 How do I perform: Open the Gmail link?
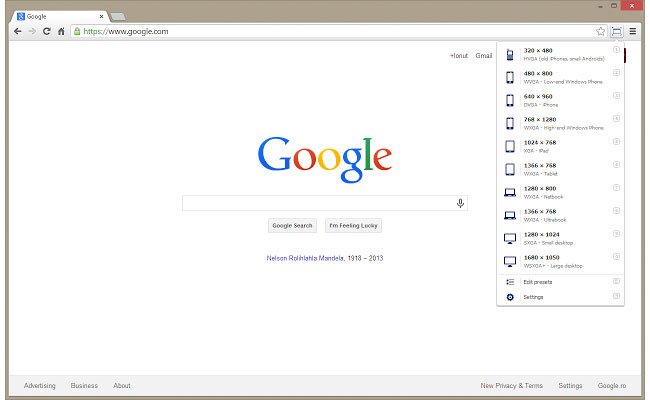[x=484, y=56]
